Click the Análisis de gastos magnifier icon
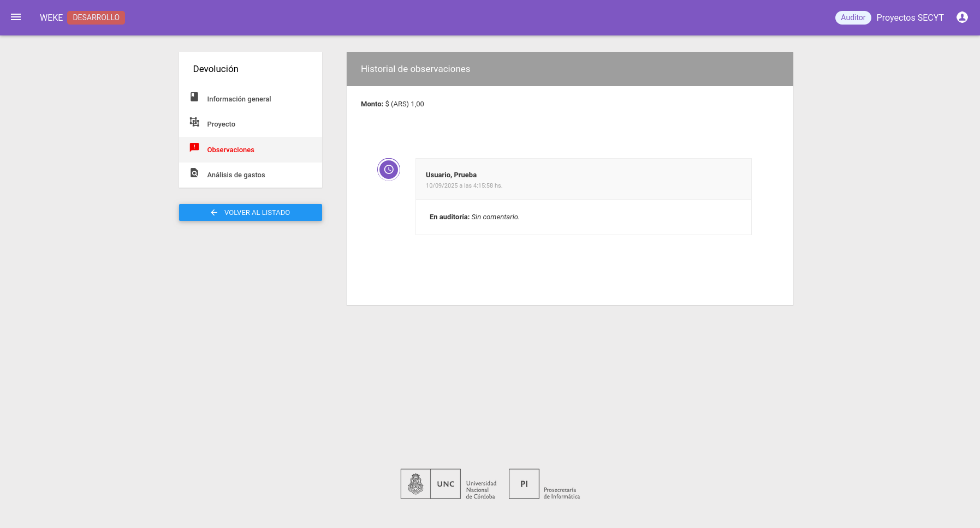 [194, 173]
